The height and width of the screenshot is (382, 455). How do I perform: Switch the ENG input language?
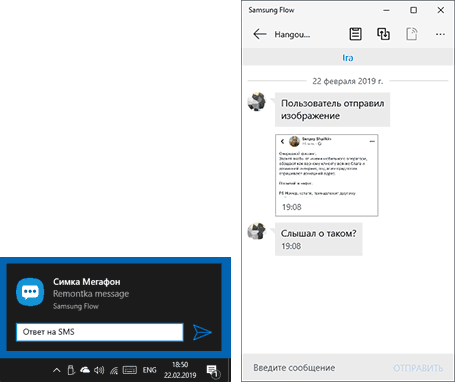pyautogui.click(x=149, y=370)
